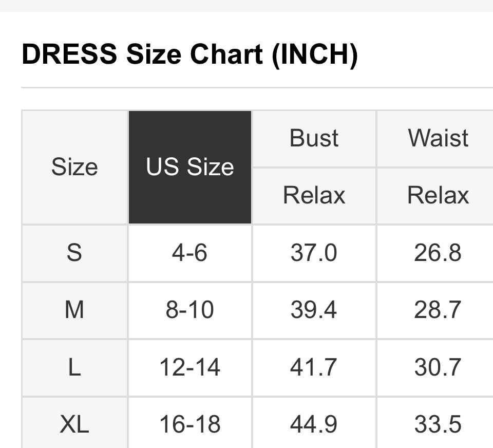Image resolution: width=493 pixels, height=448 pixels.
Task: Click the 39.4 bust measurement
Action: (314, 310)
